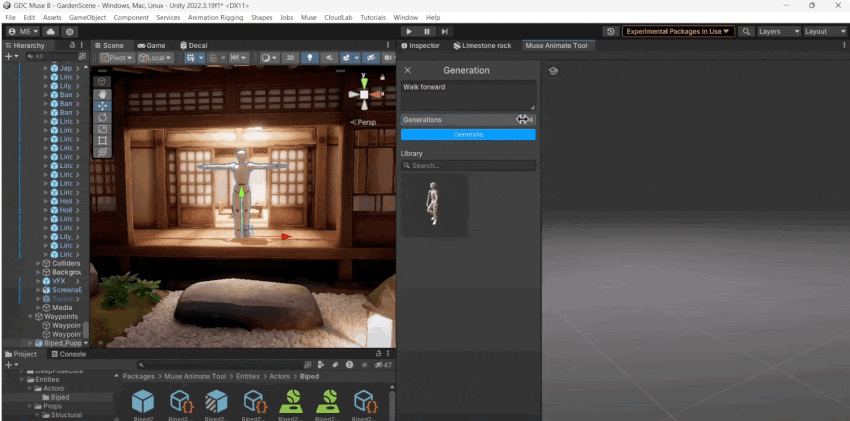The height and width of the screenshot is (421, 850).
Task: Click the Muse Animate graduation cap icon
Action: tap(553, 71)
